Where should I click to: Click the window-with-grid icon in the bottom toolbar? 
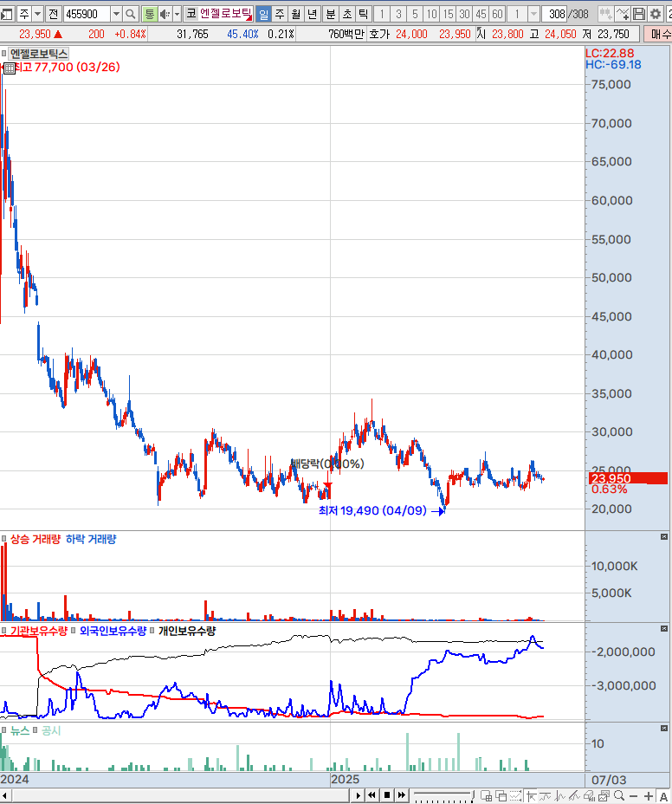486,796
